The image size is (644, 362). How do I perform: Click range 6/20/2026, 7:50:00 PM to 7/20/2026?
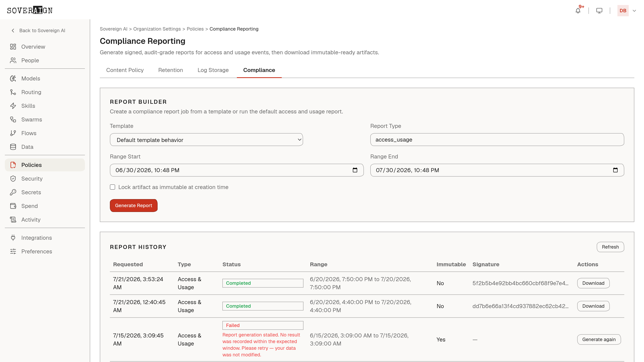pyautogui.click(x=360, y=283)
